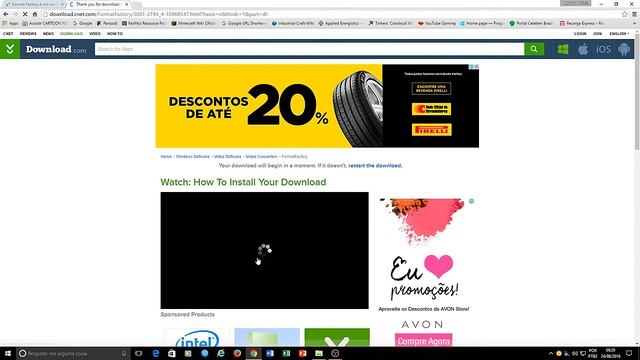Open the green double-chevron CNET menu
This screenshot has height=360, width=640.
click(10, 49)
